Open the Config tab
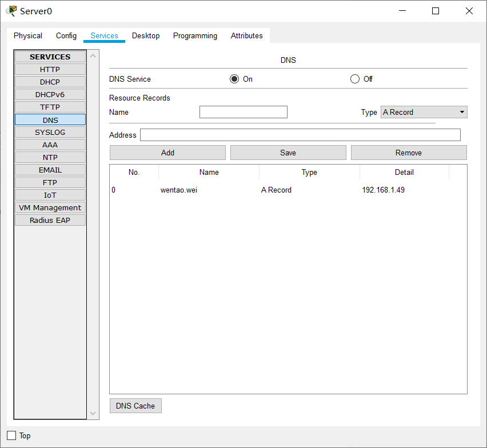 tap(66, 35)
